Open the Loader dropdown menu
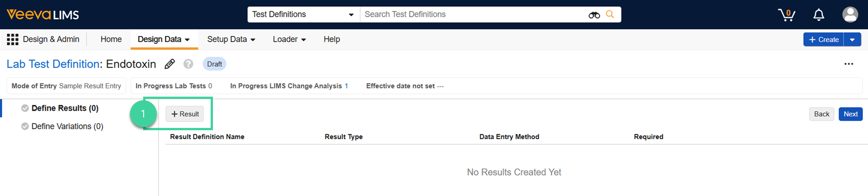The height and width of the screenshot is (196, 868). [x=289, y=39]
